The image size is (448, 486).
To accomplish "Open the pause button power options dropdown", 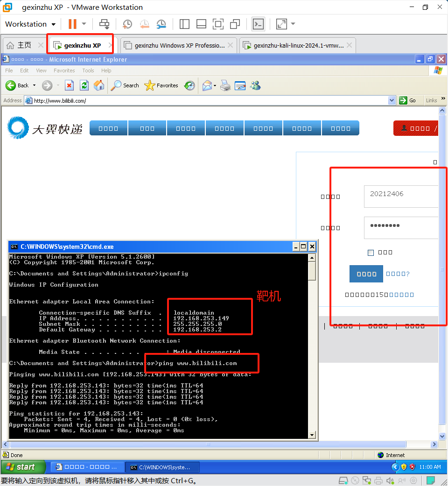I will pos(84,24).
